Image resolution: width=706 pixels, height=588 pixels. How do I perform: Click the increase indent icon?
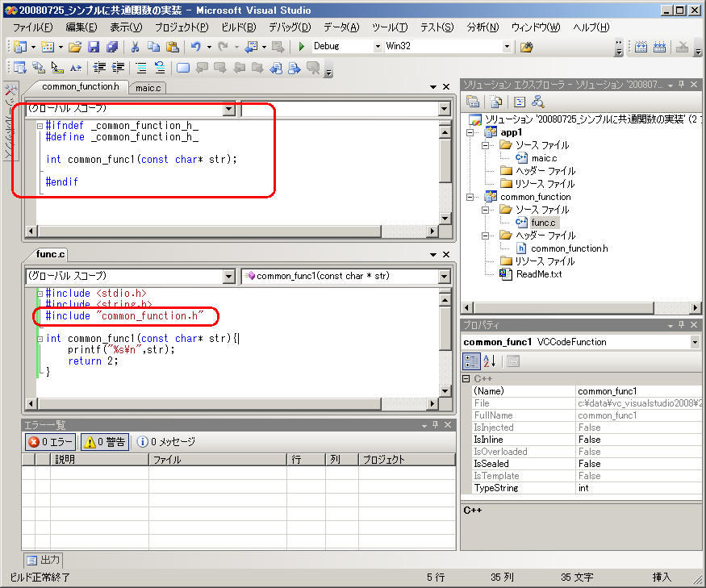point(119,68)
